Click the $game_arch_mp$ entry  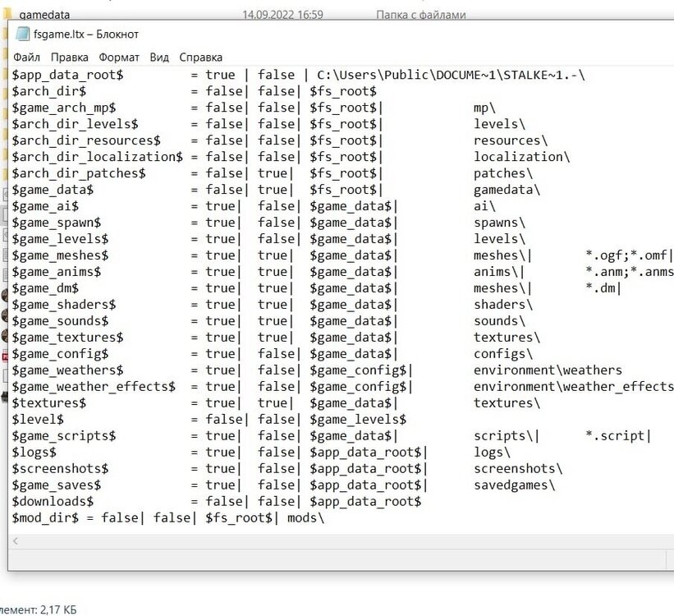coord(63,108)
